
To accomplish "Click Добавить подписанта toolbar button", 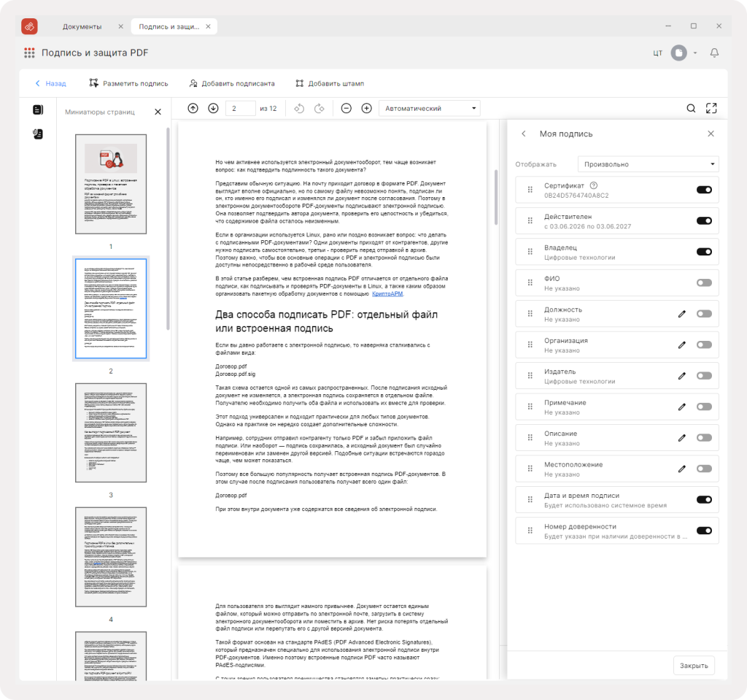I will pyautogui.click(x=232, y=83).
